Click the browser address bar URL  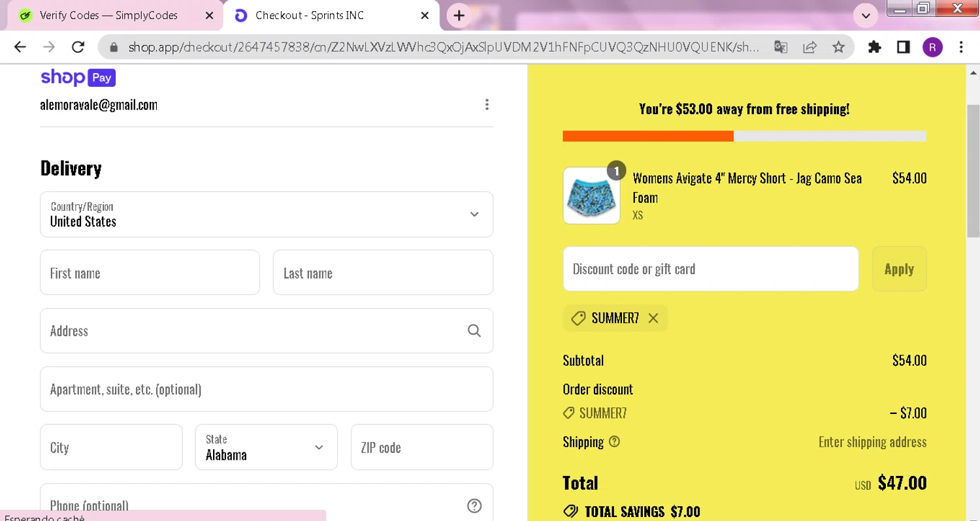[443, 47]
